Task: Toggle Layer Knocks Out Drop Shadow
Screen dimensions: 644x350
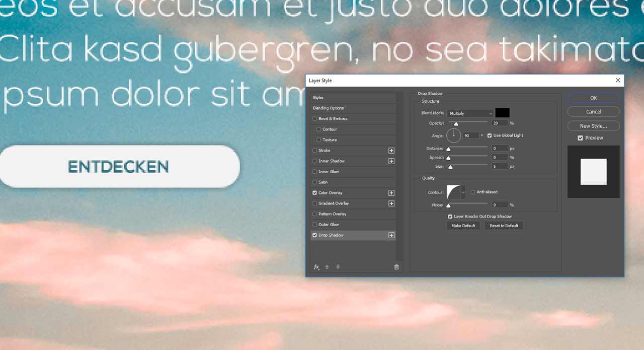Action: click(450, 217)
